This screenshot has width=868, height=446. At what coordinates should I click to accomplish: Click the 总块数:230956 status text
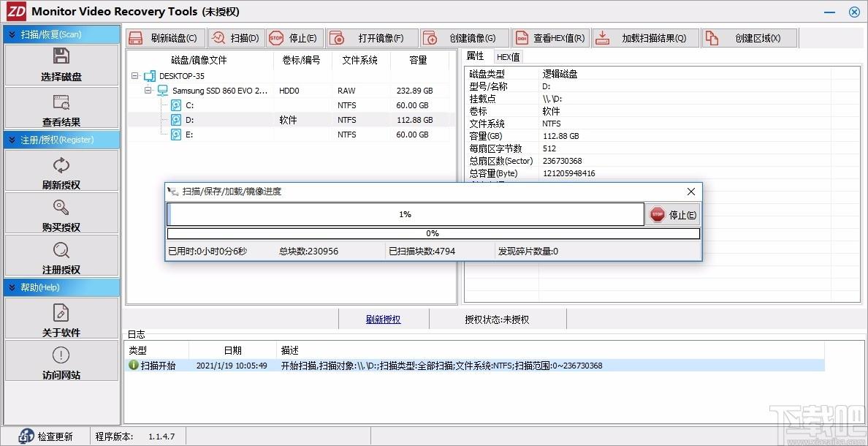tap(308, 252)
